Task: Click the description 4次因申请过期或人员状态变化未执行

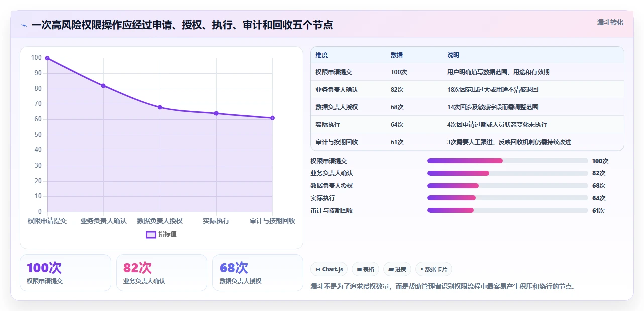Action: click(x=497, y=125)
